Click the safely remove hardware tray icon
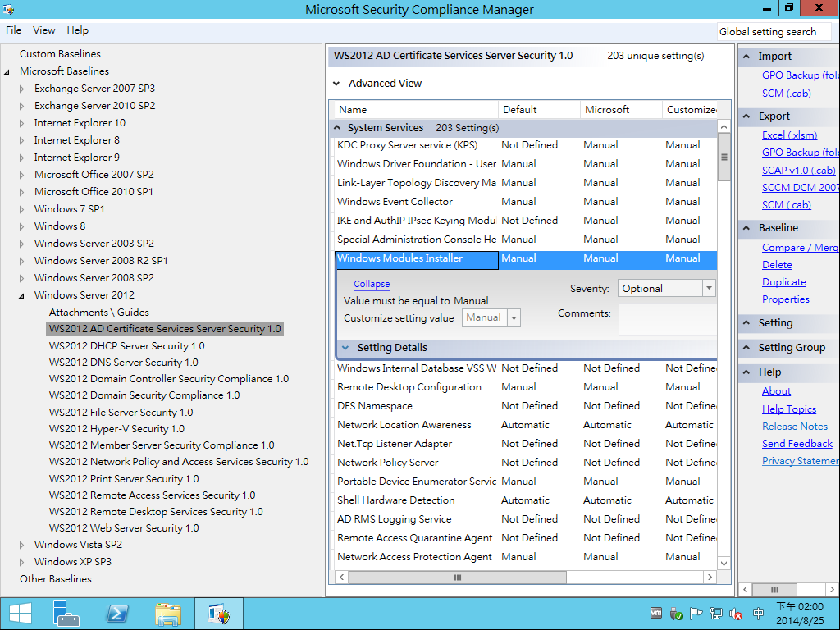This screenshot has height=630, width=840. 676,614
